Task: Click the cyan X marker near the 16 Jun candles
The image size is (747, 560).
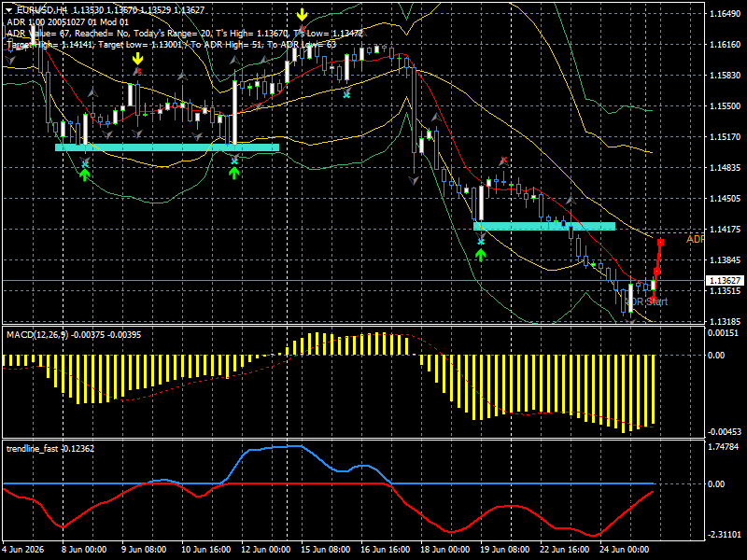Action: pyautogui.click(x=346, y=95)
